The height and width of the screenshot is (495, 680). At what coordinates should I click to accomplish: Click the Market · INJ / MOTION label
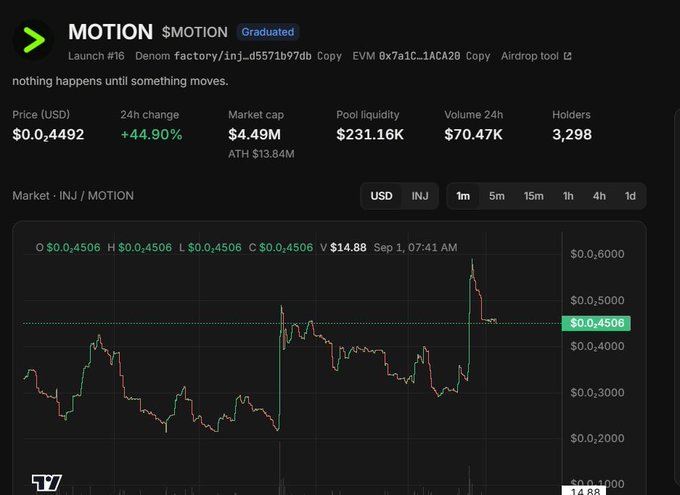coord(73,196)
